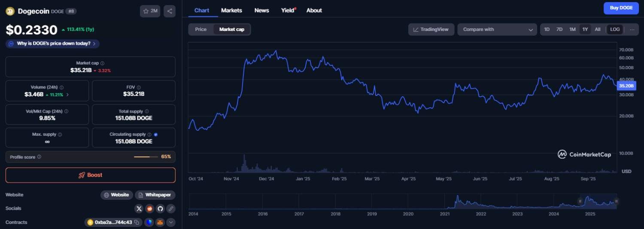Click the #8 rank badge
This screenshot has width=644, height=229.
click(x=71, y=11)
